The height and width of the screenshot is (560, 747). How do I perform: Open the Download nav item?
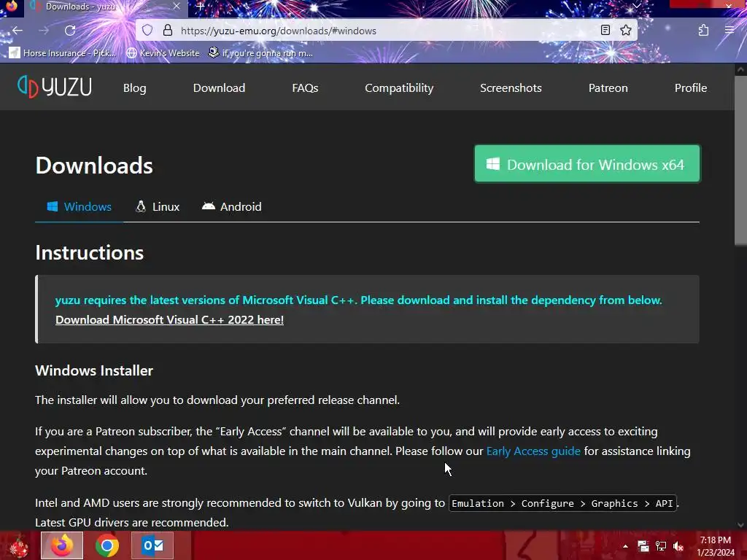click(x=219, y=87)
